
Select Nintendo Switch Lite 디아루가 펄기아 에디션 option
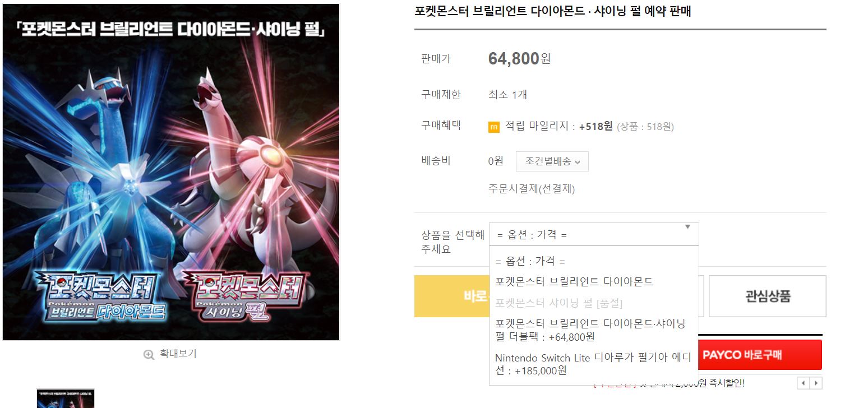(x=594, y=364)
